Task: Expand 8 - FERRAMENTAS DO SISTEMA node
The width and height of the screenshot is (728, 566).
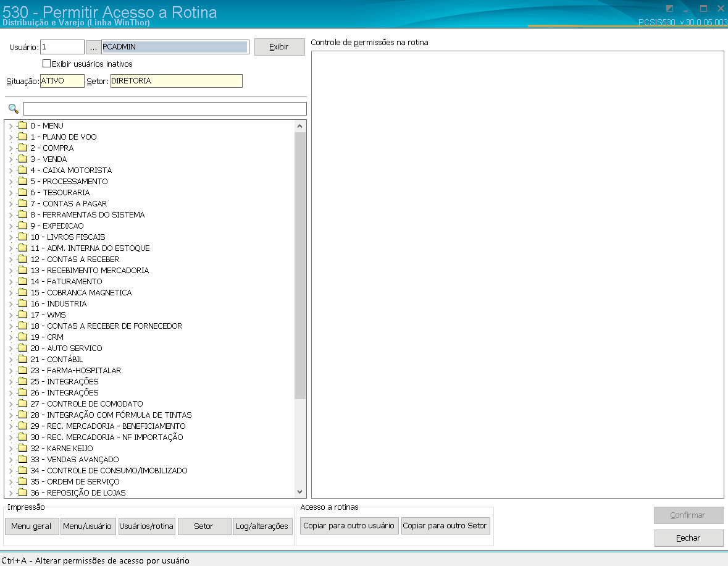Action: [x=10, y=215]
